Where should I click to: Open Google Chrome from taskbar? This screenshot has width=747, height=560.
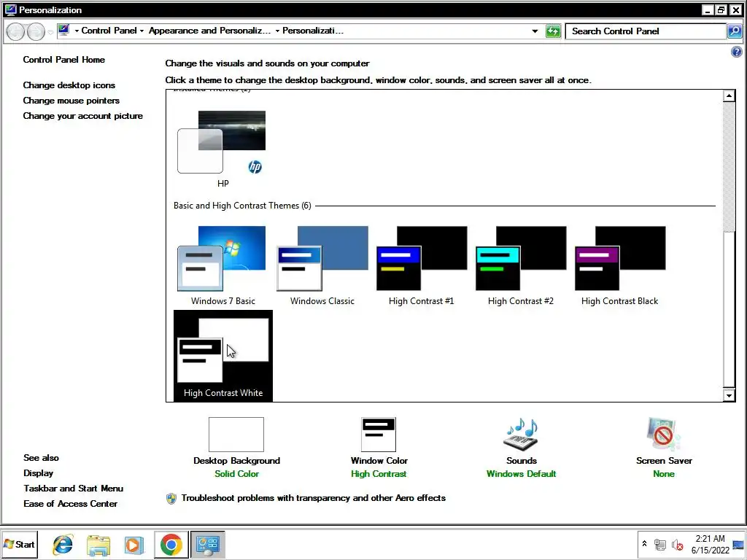(x=171, y=544)
